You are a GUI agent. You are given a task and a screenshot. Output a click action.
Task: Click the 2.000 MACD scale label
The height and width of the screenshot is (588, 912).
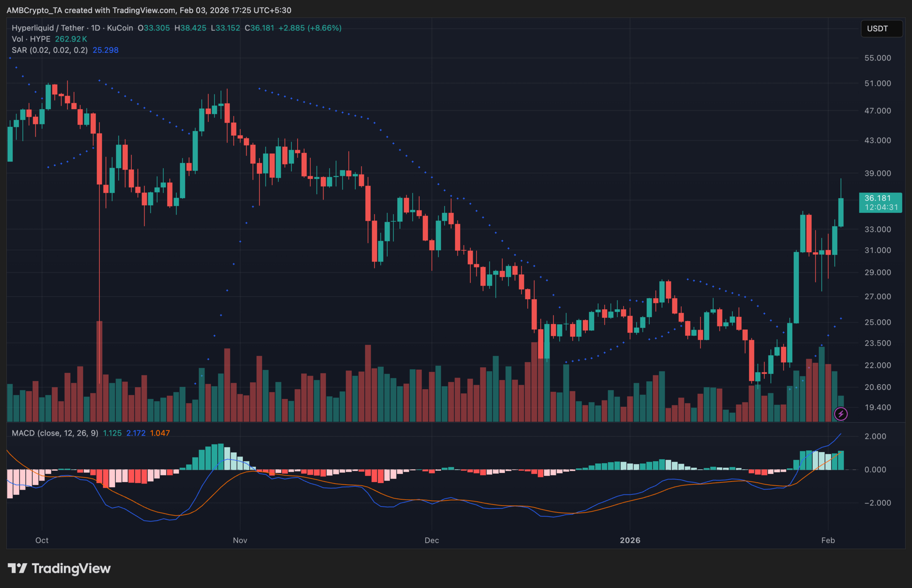click(875, 436)
